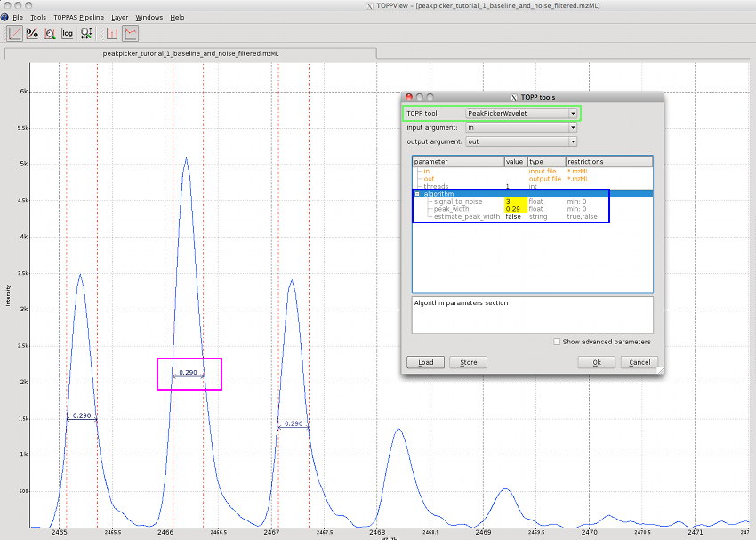This screenshot has width=756, height=540.
Task: Click the application logo beside File menu
Action: click(4, 17)
